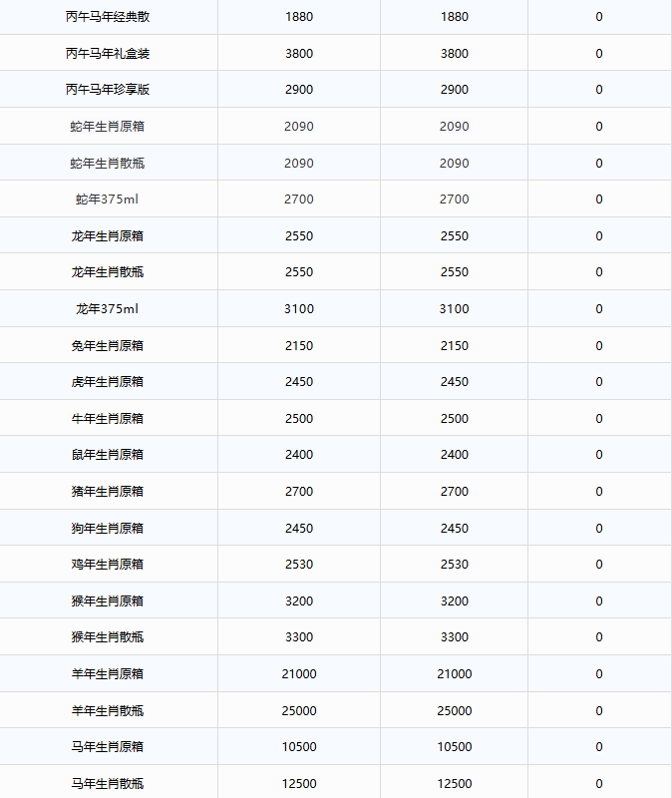Click the first 3300 price beside 猴年生肖散瓶

pyautogui.click(x=299, y=637)
